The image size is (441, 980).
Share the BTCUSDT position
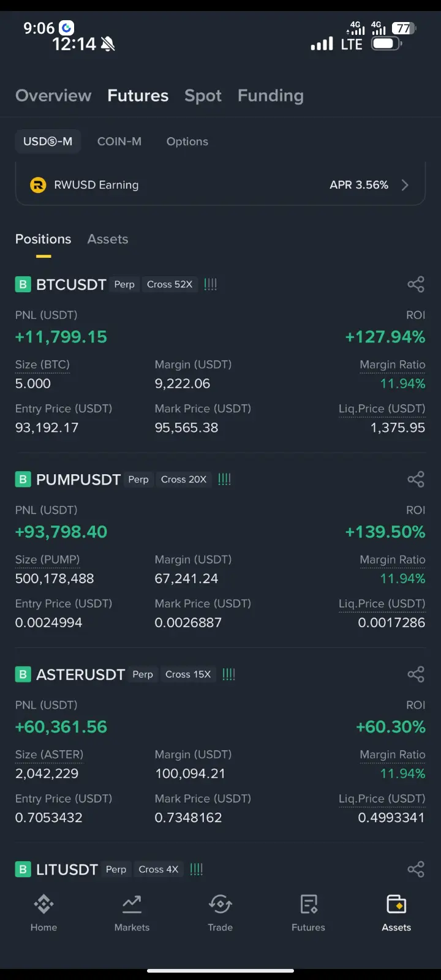pyautogui.click(x=416, y=284)
